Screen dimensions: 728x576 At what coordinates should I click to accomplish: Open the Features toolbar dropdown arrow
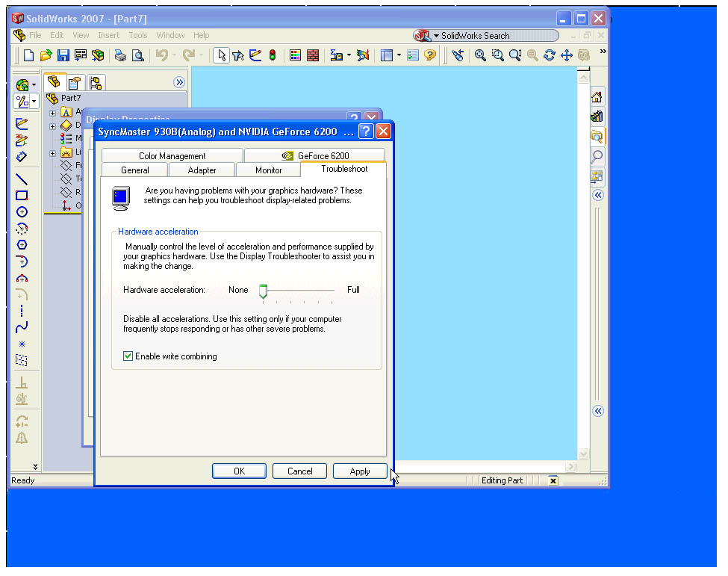34,85
